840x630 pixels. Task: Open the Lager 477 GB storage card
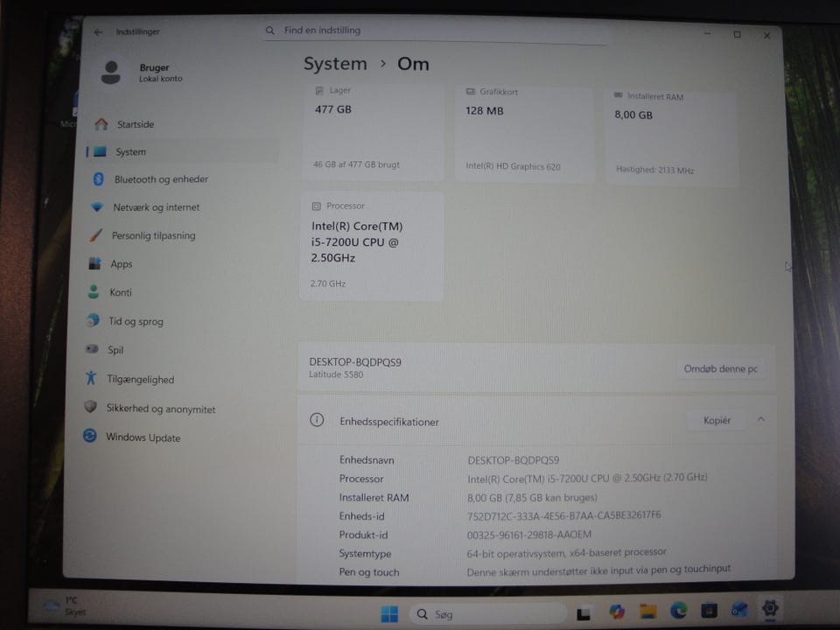coord(374,131)
